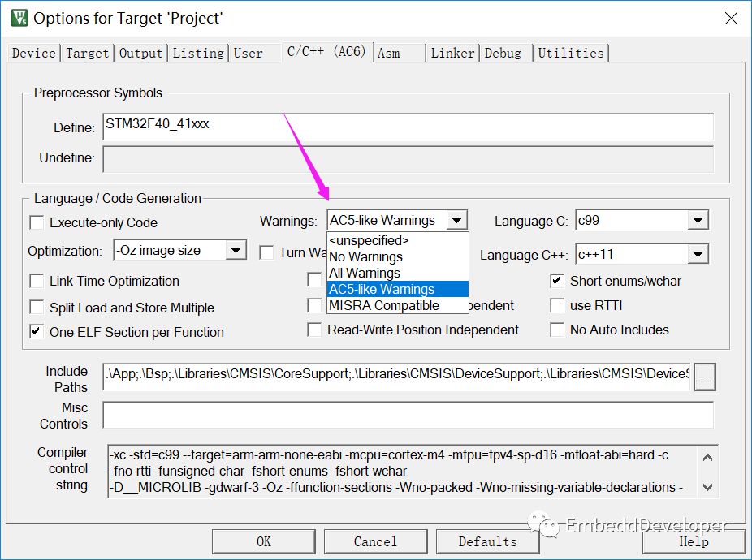The image size is (752, 560).
Task: Uncheck Short enums/wchar
Action: [557, 281]
